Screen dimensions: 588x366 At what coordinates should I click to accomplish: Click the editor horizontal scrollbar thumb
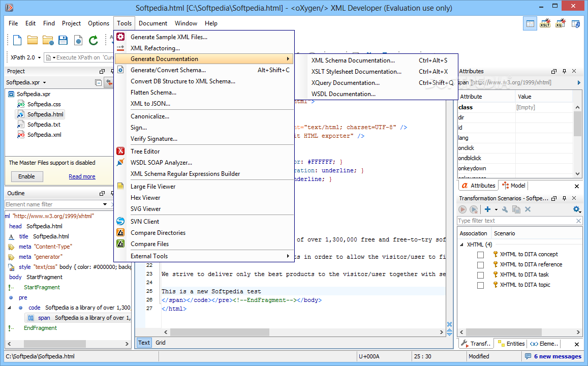pyautogui.click(x=220, y=332)
